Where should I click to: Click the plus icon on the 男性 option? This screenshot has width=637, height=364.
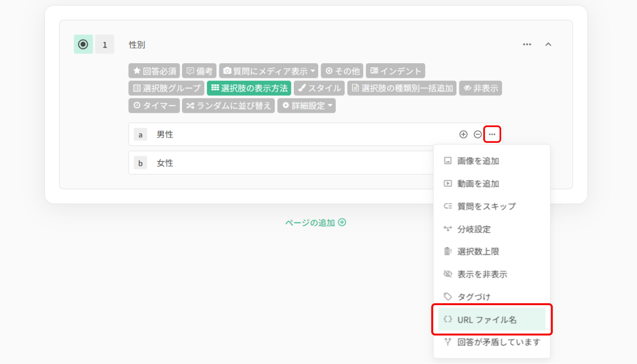(463, 134)
